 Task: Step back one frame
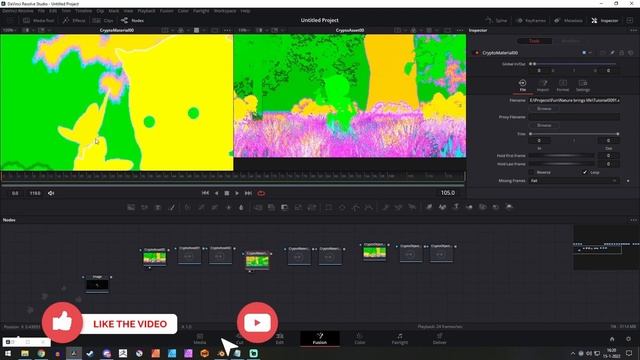click(x=216, y=193)
